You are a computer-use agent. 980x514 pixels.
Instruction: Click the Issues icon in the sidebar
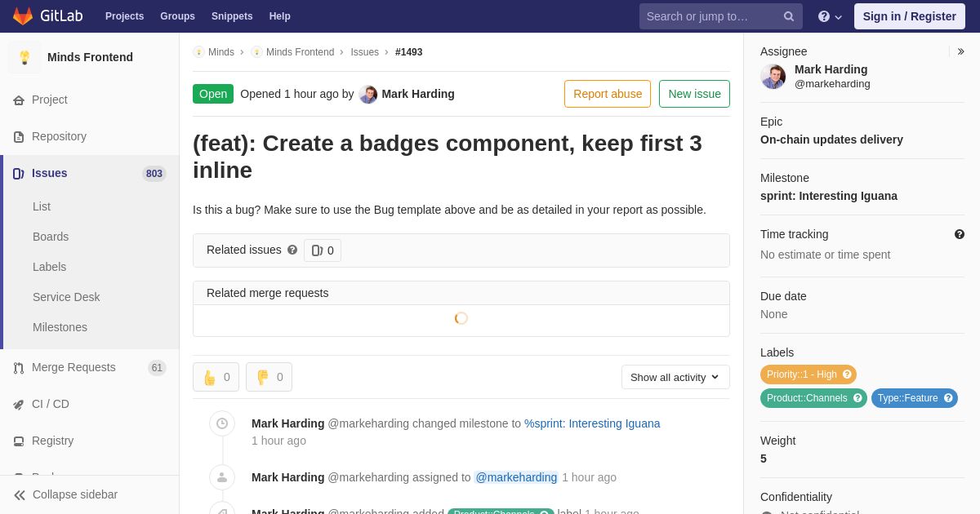19,173
